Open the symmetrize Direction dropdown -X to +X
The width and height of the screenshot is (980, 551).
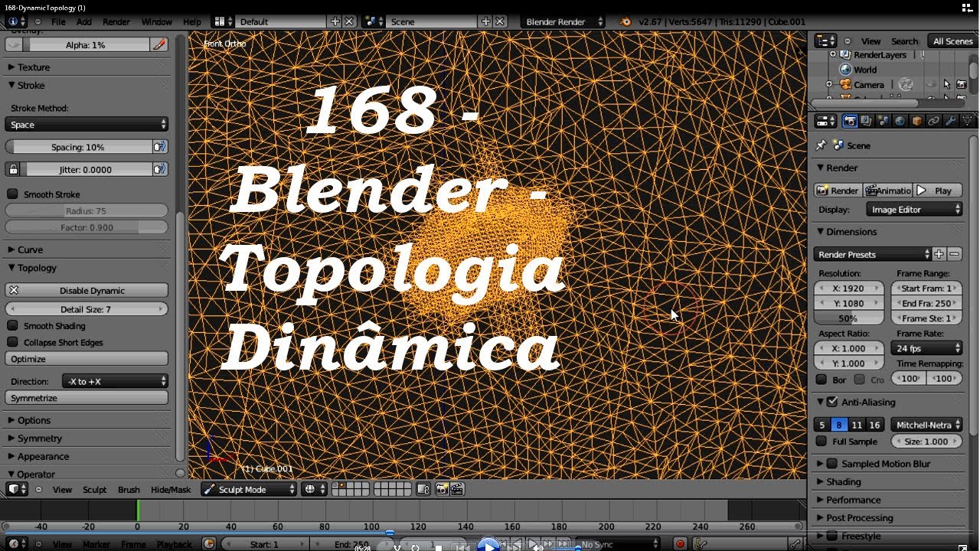pyautogui.click(x=115, y=381)
